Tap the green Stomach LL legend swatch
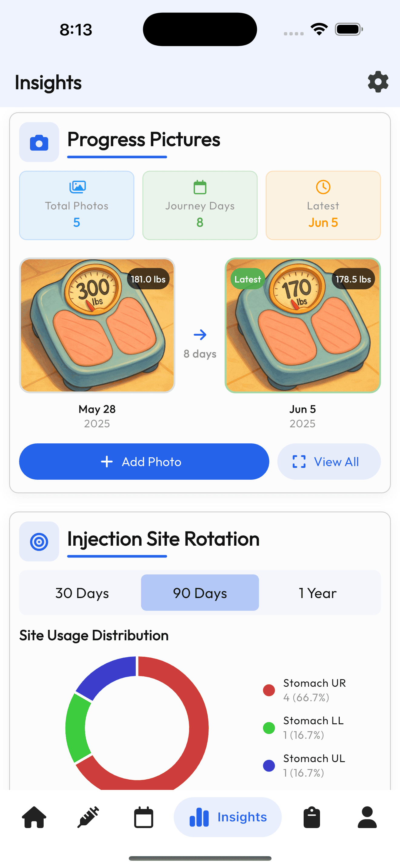The height and width of the screenshot is (868, 400). (269, 728)
